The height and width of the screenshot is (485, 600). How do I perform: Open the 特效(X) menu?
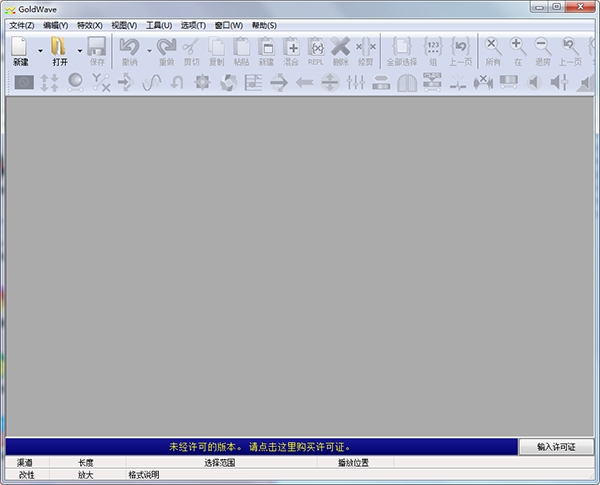coord(90,25)
